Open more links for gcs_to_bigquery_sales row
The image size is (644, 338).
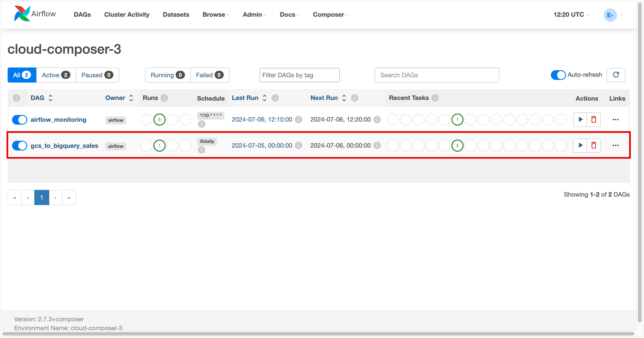point(615,145)
